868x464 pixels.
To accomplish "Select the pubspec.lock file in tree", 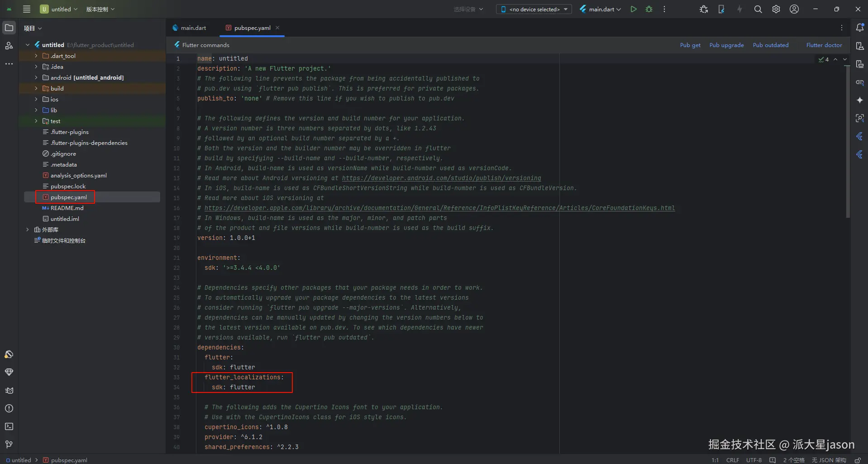I will pyautogui.click(x=68, y=186).
